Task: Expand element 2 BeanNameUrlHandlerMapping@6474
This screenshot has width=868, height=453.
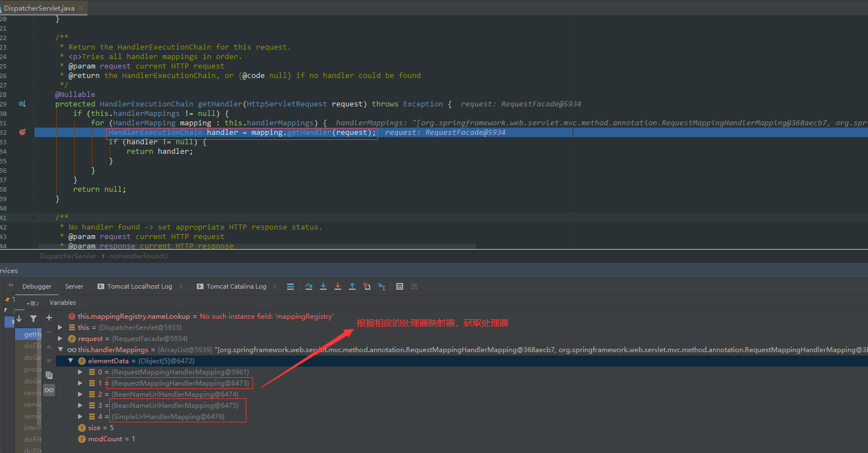Action: coord(80,394)
